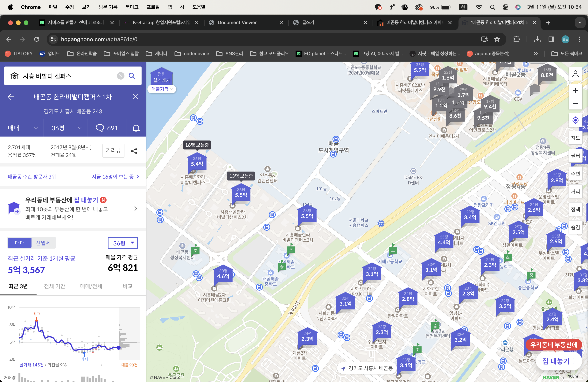This screenshot has height=382, width=588.
Task: Close the 배곧동 한라비발디캠퍼스1차 panel
Action: pyautogui.click(x=135, y=97)
